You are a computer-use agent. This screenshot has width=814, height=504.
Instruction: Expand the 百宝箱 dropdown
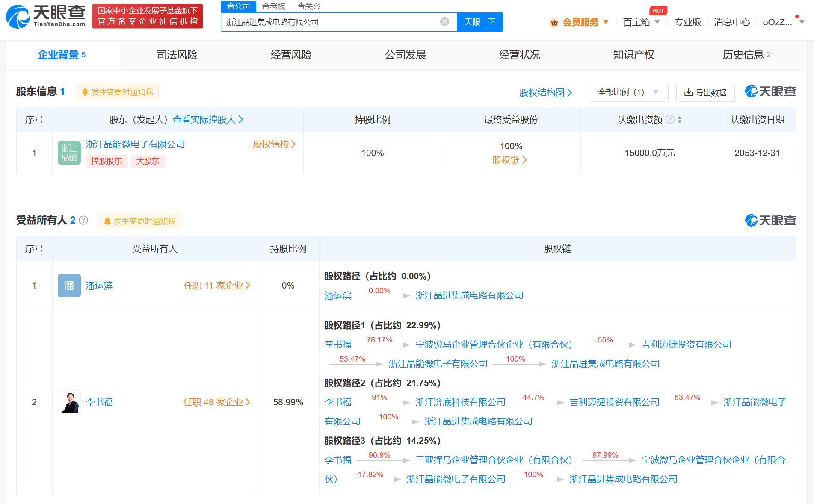[x=641, y=22]
